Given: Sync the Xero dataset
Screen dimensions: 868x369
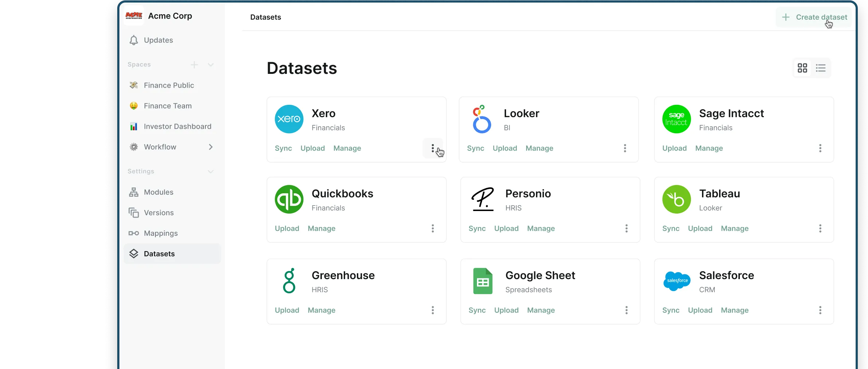Looking at the screenshot, I should pos(283,148).
